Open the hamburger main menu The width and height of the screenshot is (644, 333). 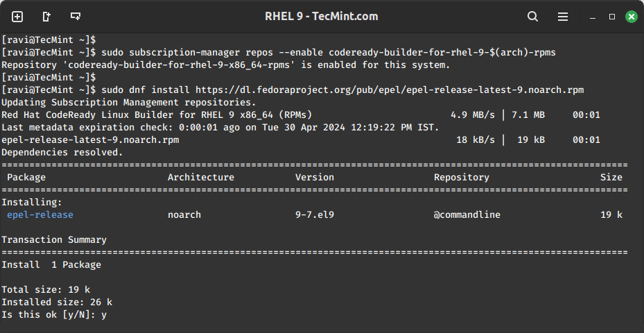coord(562,16)
